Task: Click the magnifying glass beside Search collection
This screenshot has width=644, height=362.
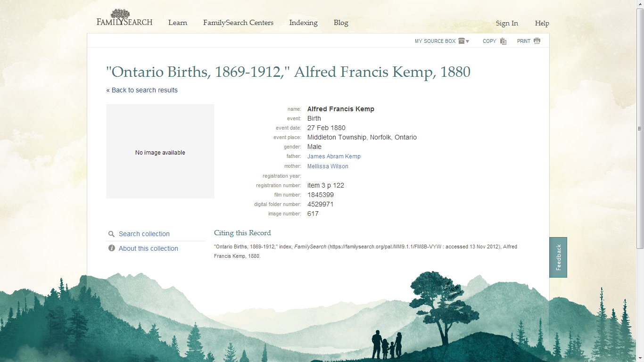Action: coord(112,234)
